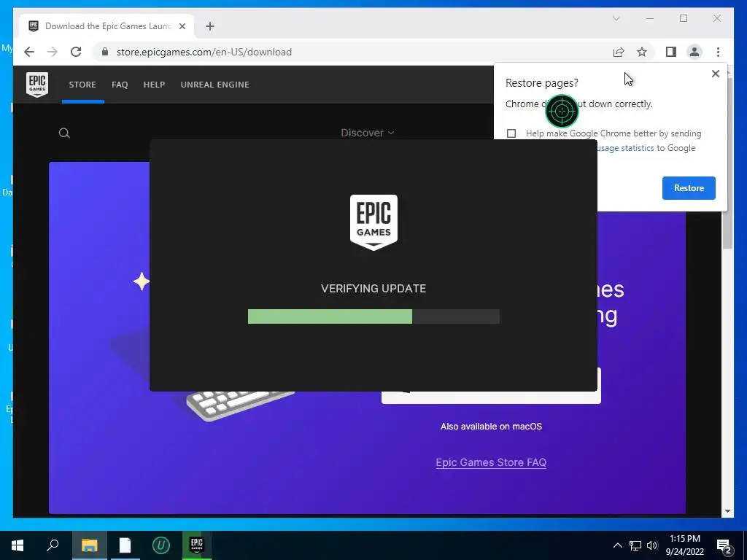Open the FAQ nav item
The image size is (747, 560).
point(120,85)
